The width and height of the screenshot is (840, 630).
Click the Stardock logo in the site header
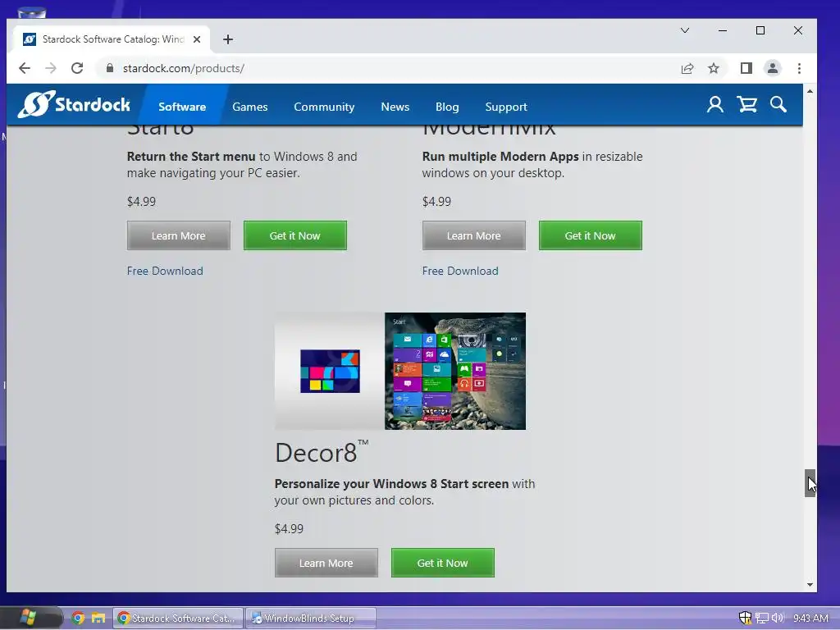(74, 104)
